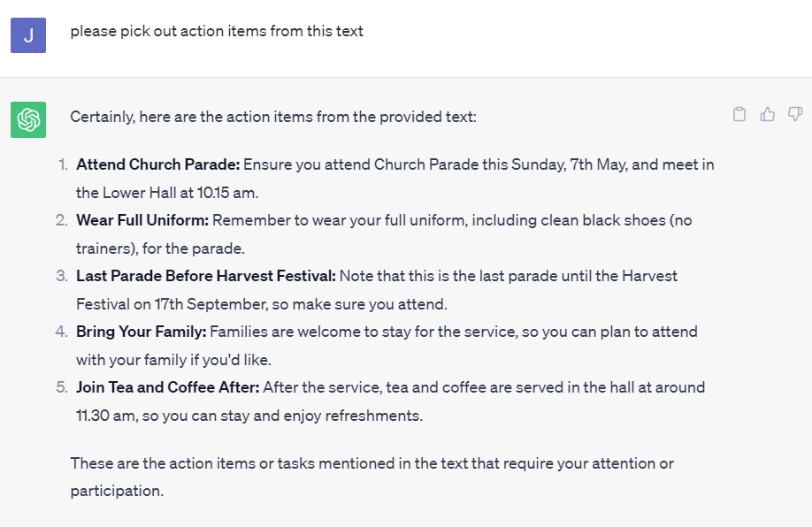Select the "Wear Full Uniform:" bold heading

pos(142,220)
